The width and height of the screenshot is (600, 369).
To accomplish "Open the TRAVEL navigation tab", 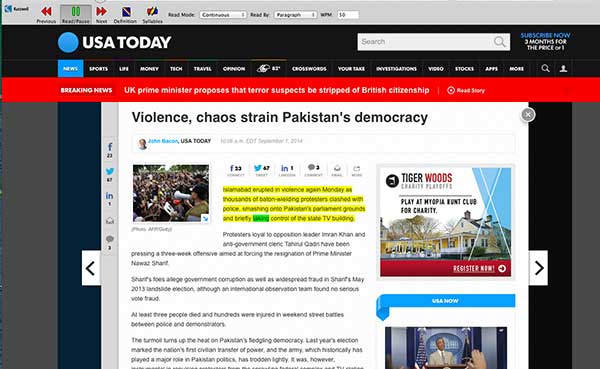I will 202,69.
